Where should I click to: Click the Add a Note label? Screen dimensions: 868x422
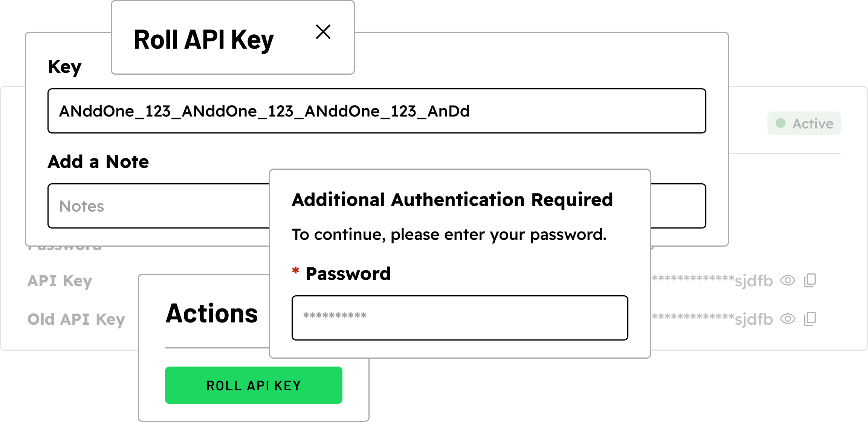(98, 162)
